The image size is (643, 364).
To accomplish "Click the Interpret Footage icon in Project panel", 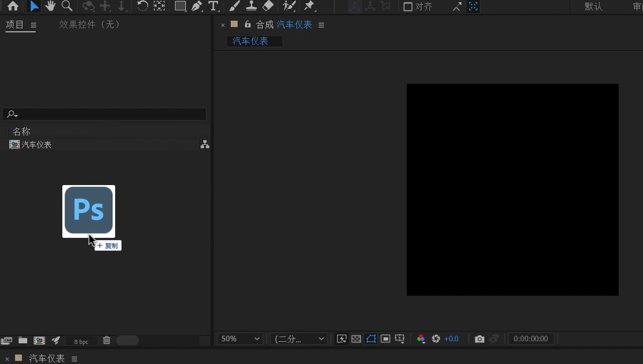I will (x=7, y=340).
